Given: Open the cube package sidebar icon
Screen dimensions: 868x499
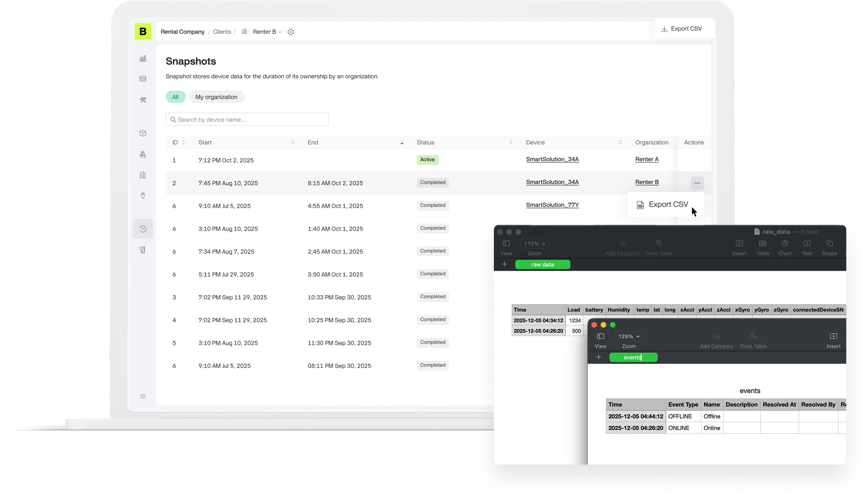Looking at the screenshot, I should click(x=143, y=133).
